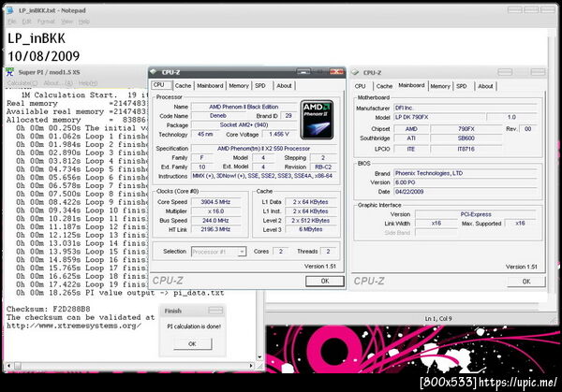Click the Notepad title bar icon
Screen dimensions: 562x392
(9, 10)
